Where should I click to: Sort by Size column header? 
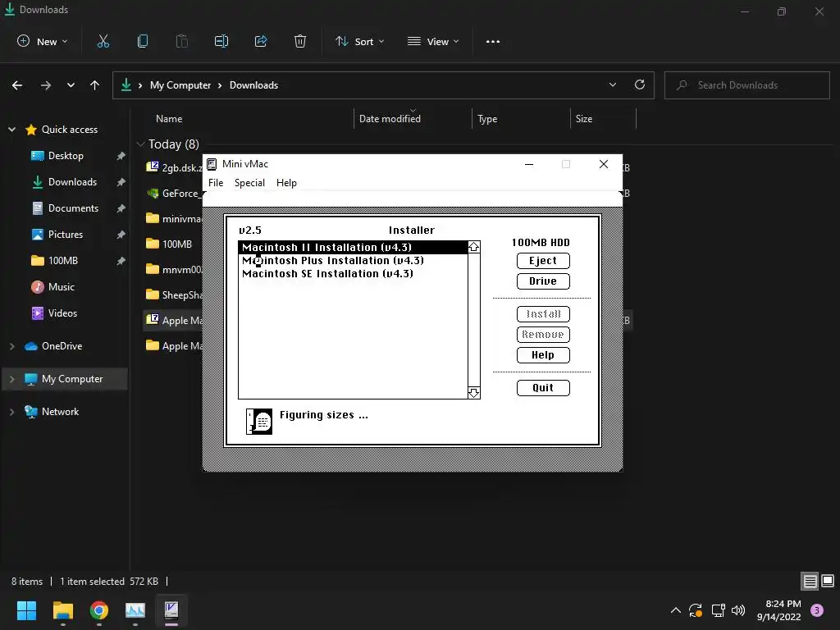tap(584, 119)
